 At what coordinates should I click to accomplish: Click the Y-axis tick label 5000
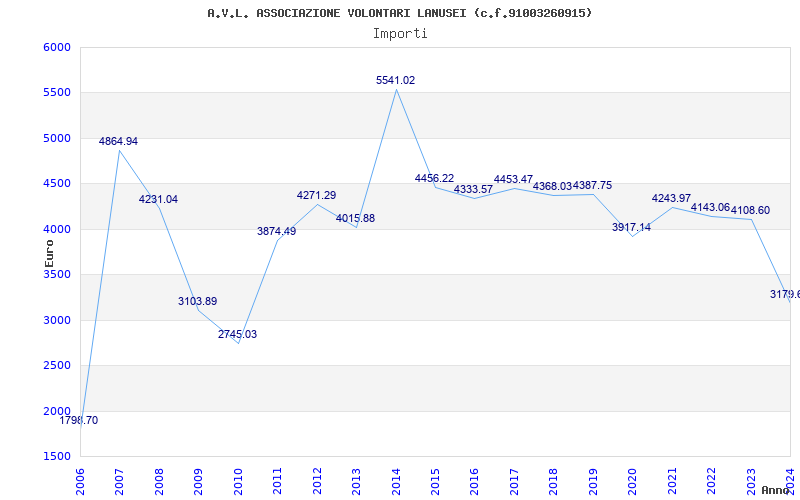pyautogui.click(x=57, y=139)
